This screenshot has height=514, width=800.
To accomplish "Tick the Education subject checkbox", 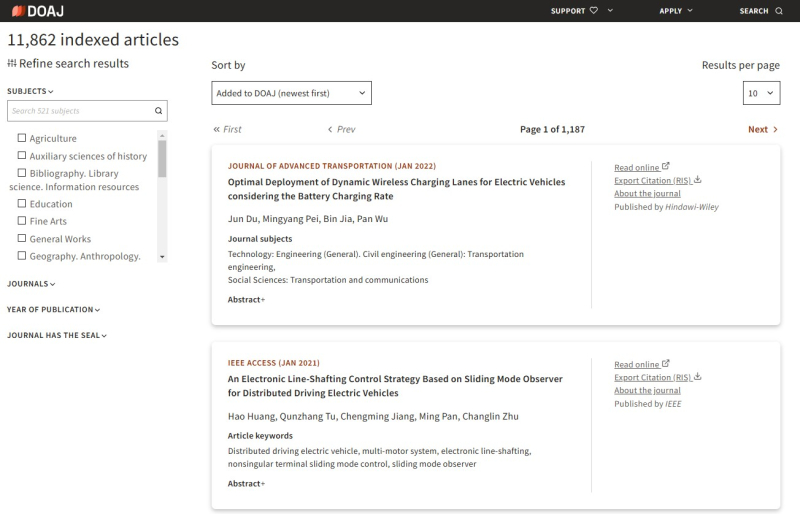I will pyautogui.click(x=22, y=204).
